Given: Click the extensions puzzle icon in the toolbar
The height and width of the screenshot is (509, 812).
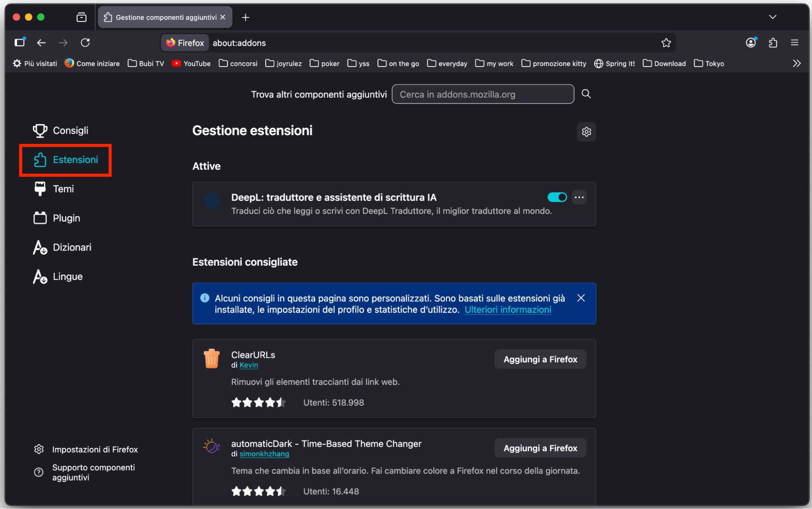Looking at the screenshot, I should coord(773,43).
